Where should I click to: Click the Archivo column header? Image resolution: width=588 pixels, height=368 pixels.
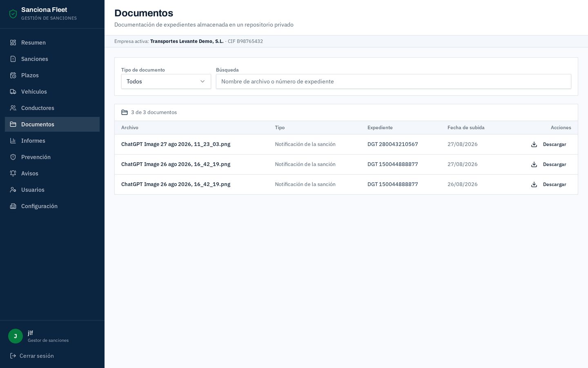(x=130, y=128)
